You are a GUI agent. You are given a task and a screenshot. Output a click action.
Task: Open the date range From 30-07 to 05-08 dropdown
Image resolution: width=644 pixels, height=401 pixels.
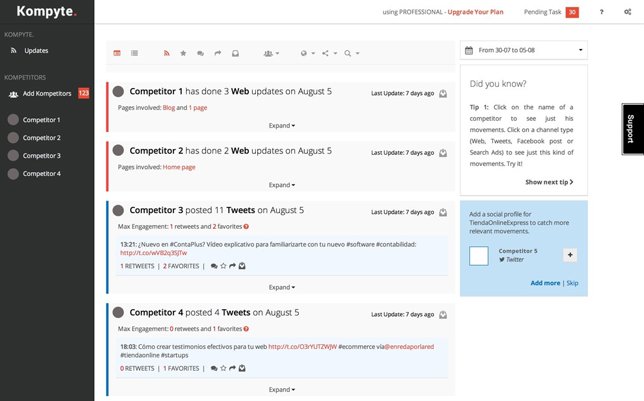(x=524, y=50)
